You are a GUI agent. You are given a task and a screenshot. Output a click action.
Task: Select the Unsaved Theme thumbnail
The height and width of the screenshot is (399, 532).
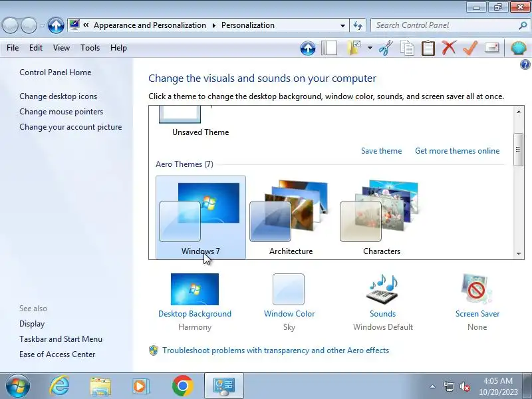click(x=180, y=114)
